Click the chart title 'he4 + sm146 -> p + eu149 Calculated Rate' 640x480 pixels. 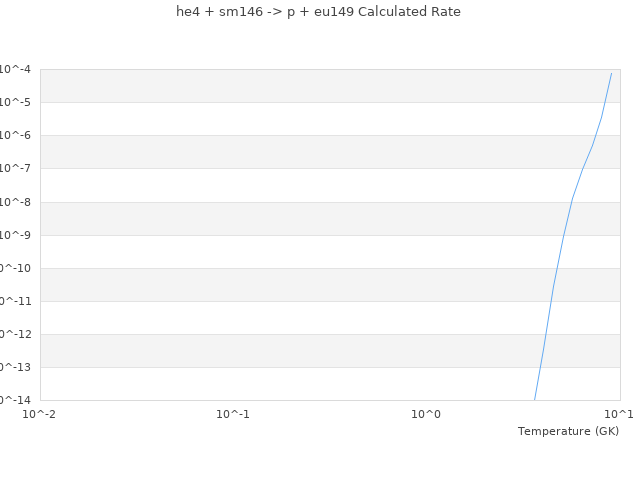(318, 12)
